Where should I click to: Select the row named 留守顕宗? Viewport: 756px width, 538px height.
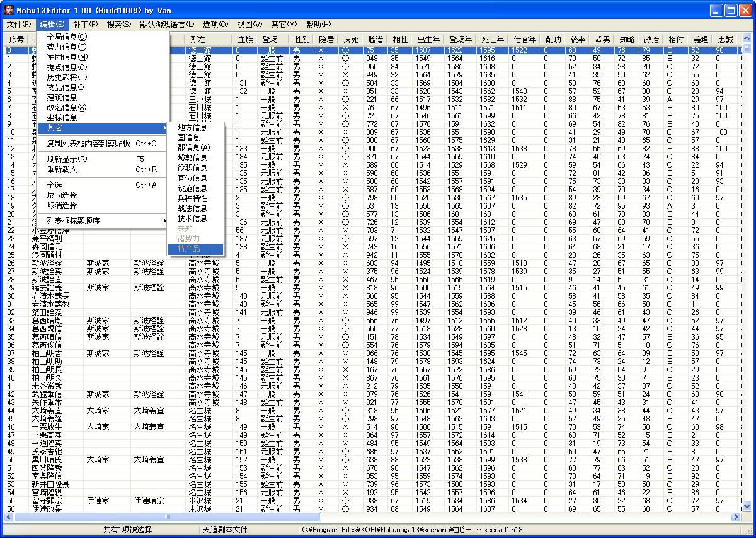(x=373, y=500)
